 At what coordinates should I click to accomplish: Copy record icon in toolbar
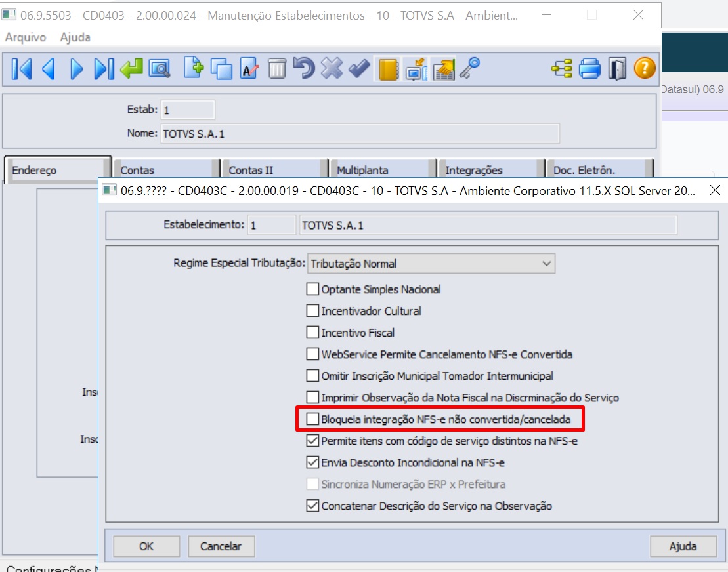point(221,69)
